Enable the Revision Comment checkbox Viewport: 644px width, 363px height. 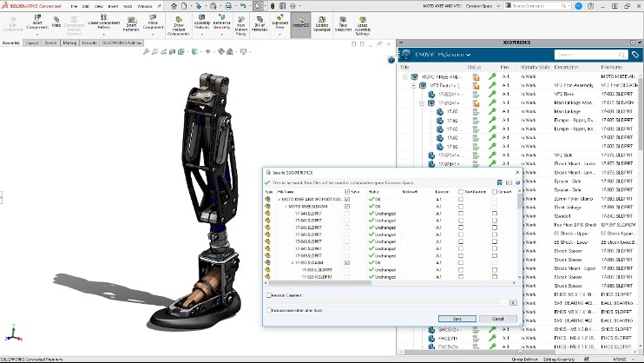[269, 296]
